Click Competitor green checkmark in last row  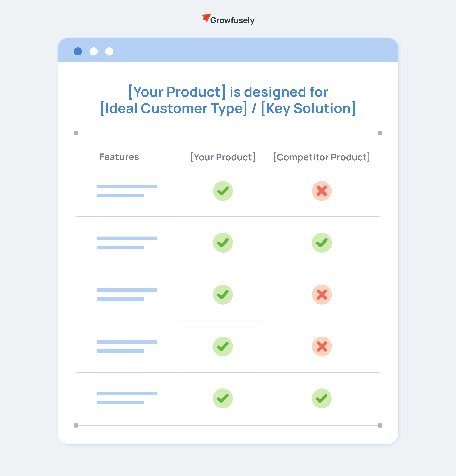coord(322,398)
